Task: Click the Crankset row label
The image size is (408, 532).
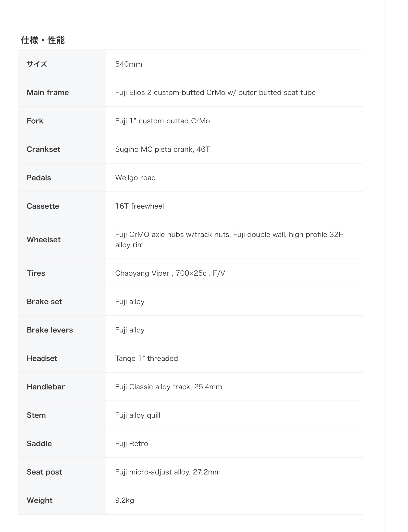Action: 44,149
